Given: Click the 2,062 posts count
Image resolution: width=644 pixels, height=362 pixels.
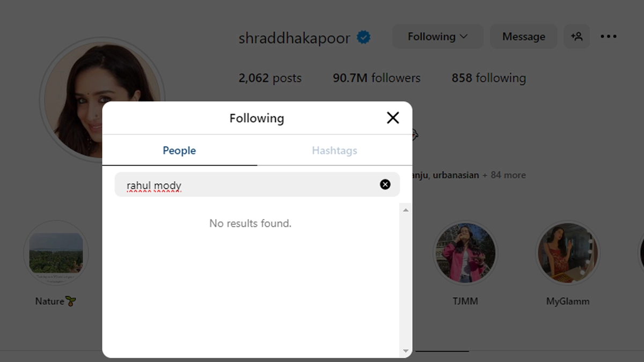Looking at the screenshot, I should (270, 78).
